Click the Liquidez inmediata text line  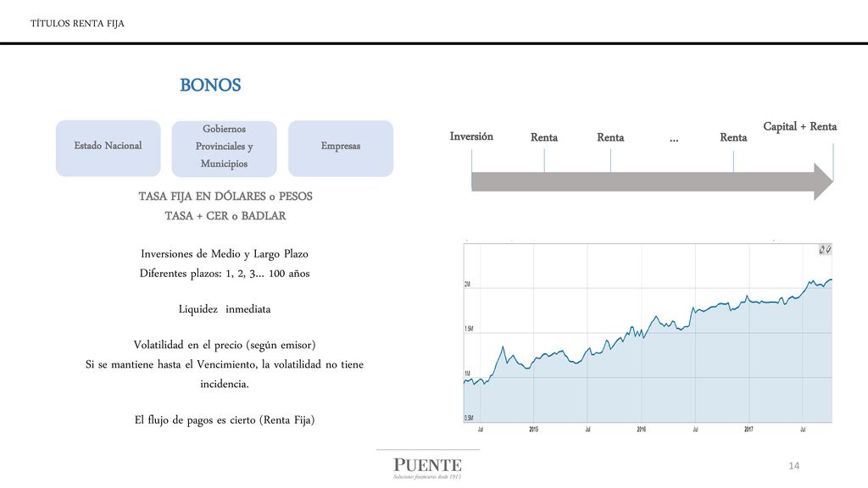coord(224,309)
